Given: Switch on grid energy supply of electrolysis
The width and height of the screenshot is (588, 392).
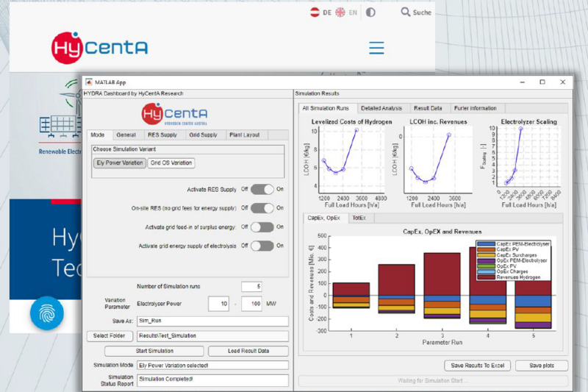Looking at the screenshot, I should (x=262, y=246).
